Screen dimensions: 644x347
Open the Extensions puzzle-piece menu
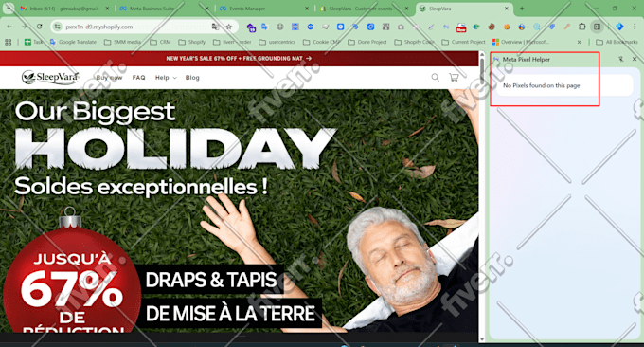coord(582,27)
